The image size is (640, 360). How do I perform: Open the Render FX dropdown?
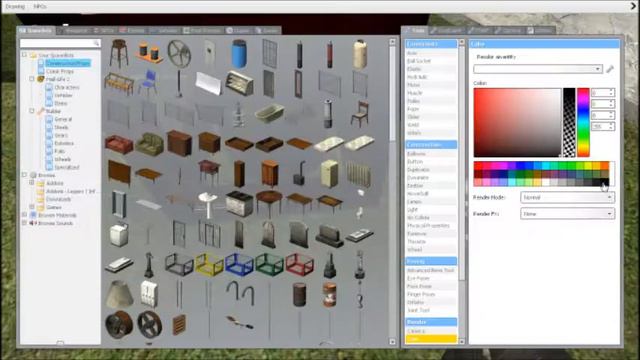[x=567, y=213]
